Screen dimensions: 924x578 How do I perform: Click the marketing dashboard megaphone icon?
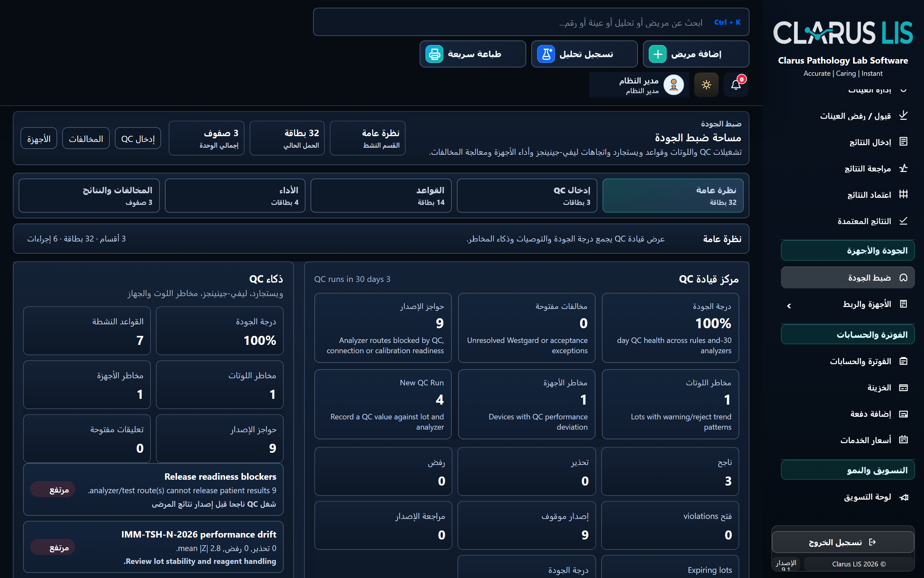903,497
